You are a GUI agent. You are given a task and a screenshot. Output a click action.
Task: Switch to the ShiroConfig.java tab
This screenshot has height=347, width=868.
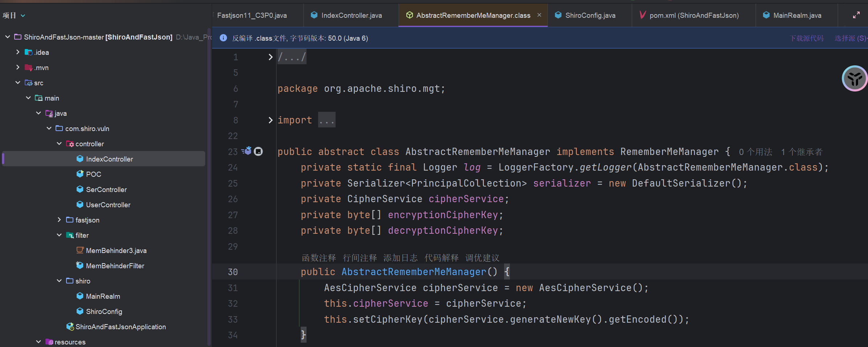pos(590,15)
